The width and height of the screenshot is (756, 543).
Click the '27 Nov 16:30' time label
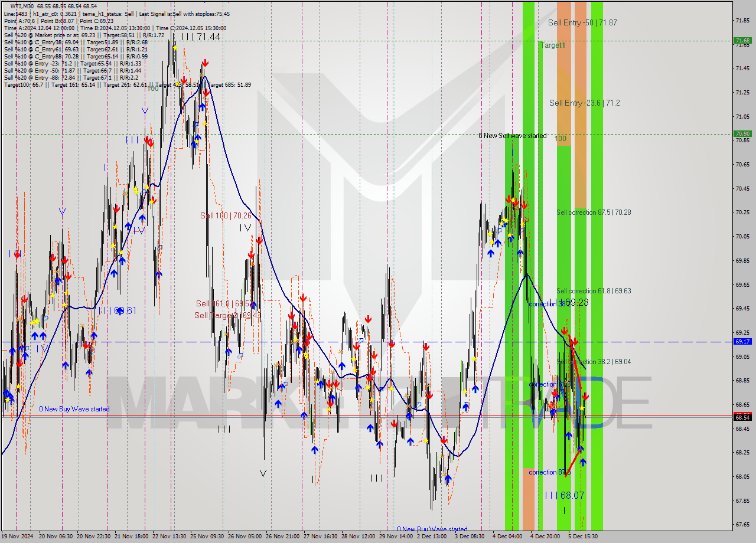(321, 537)
